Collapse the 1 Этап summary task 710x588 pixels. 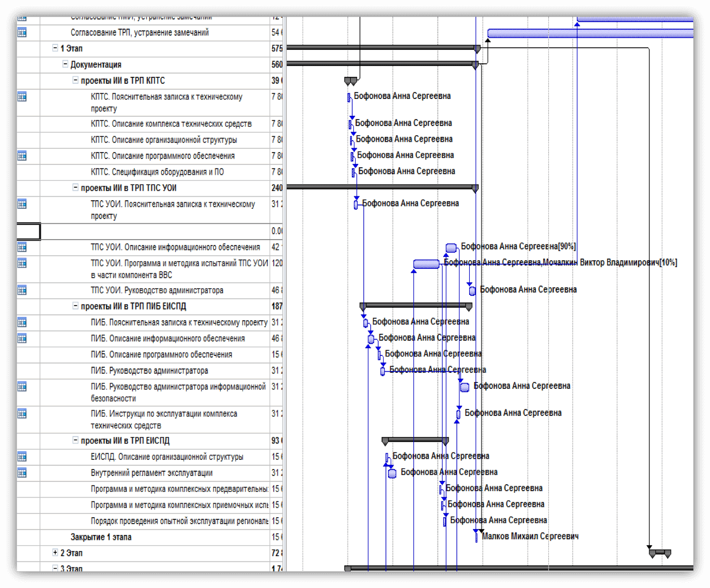point(55,48)
